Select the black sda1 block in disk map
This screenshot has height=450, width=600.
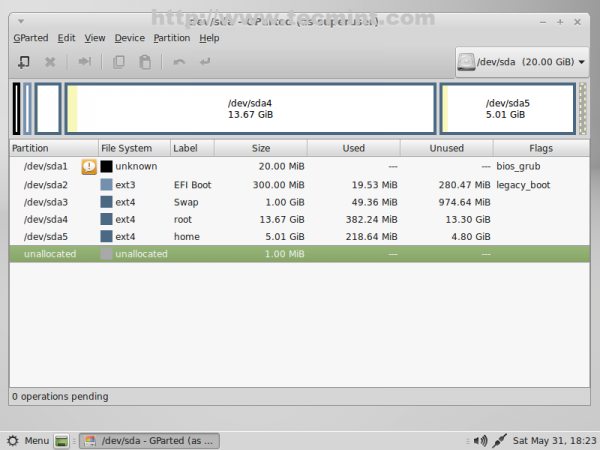coord(16,109)
